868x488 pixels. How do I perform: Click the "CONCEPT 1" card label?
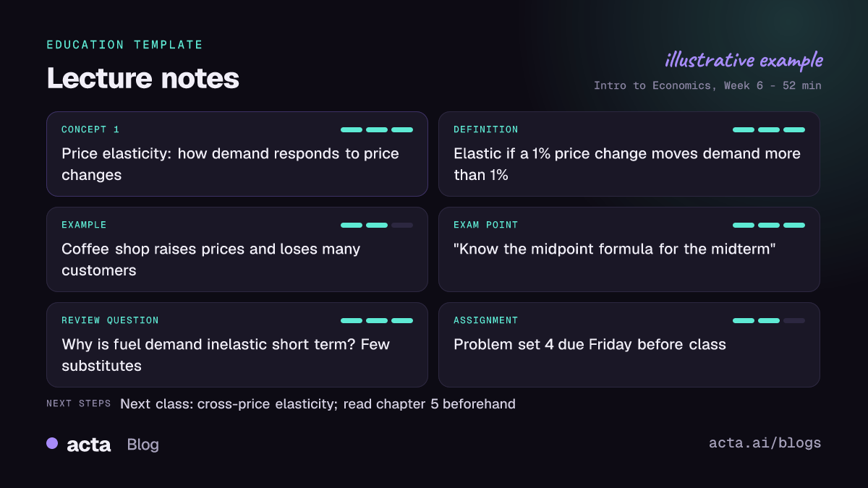tap(90, 129)
